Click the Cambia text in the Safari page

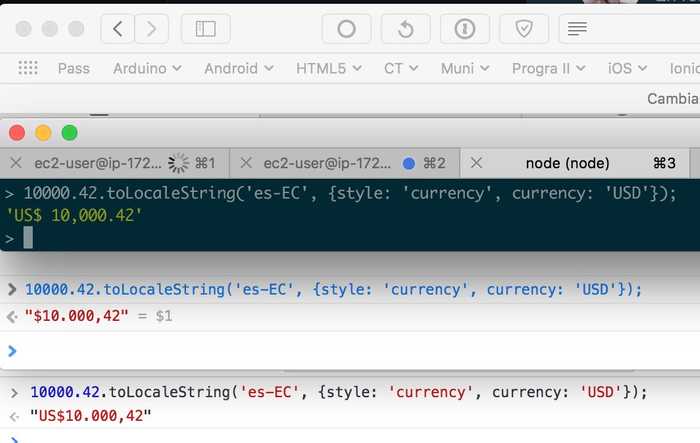pos(673,99)
